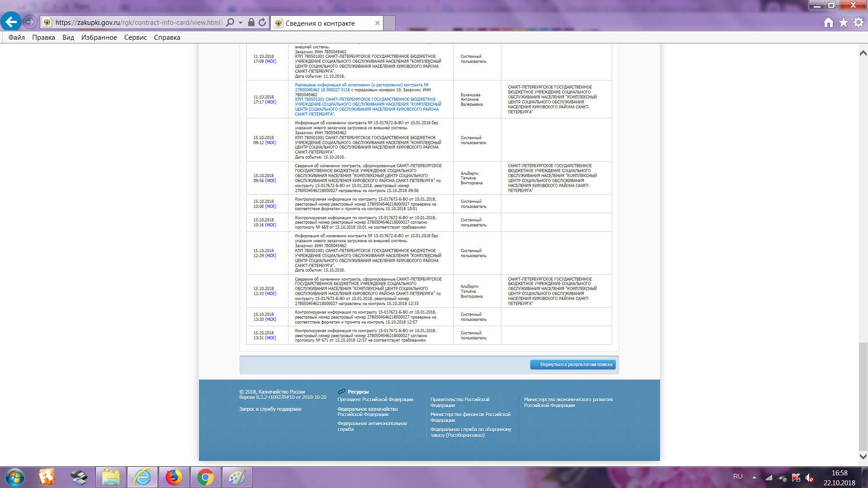
Task: Expand the address bar autocomplete dropdown arrow
Action: (x=241, y=23)
